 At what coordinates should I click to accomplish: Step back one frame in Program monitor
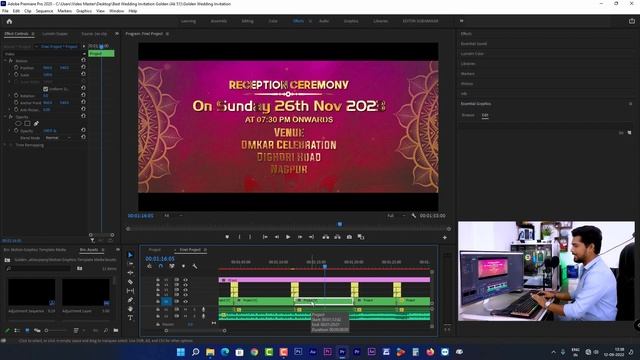tap(277, 237)
